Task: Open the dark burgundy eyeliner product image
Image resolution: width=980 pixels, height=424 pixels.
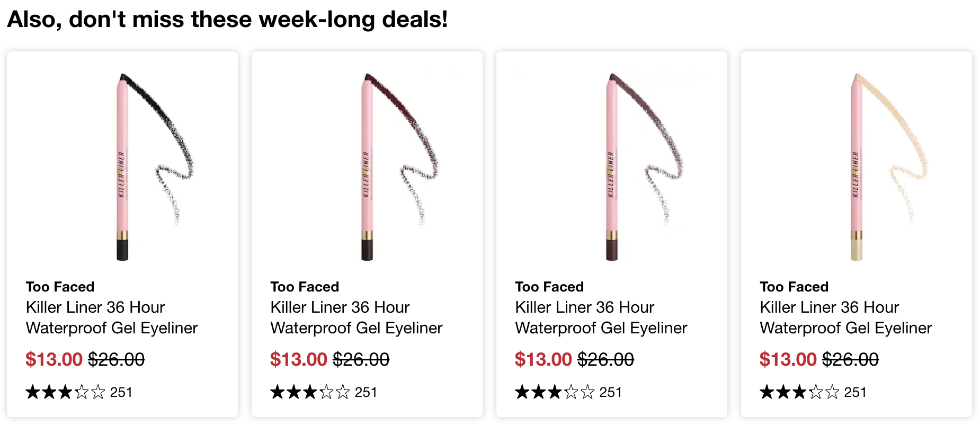Action: pos(367,166)
